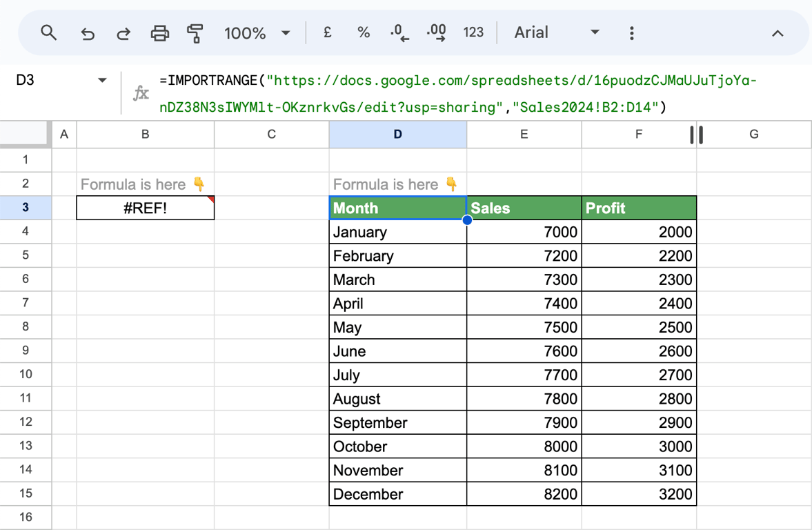Select column G header
This screenshot has height=530, width=812.
coord(754,134)
